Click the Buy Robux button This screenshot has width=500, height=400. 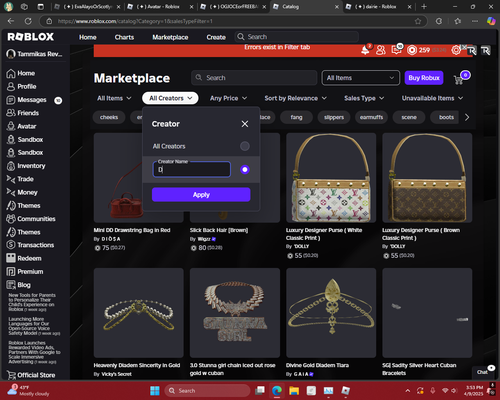click(424, 78)
